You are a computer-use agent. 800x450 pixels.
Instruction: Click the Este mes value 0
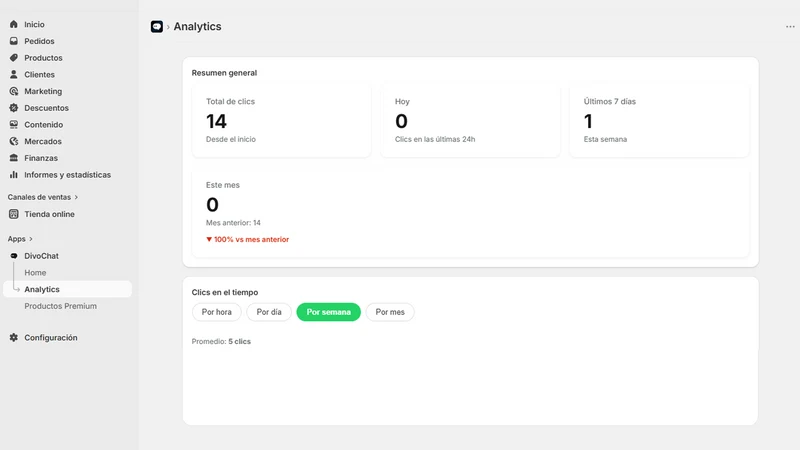coord(212,205)
